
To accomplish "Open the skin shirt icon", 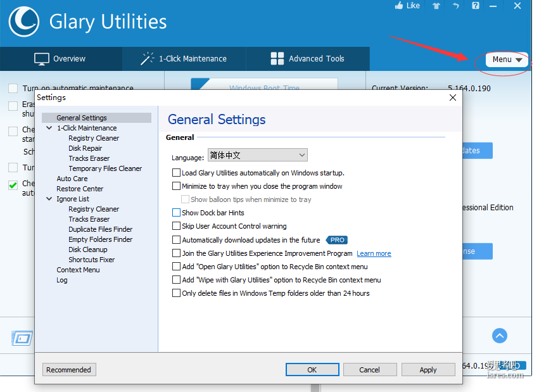I will pos(436,6).
